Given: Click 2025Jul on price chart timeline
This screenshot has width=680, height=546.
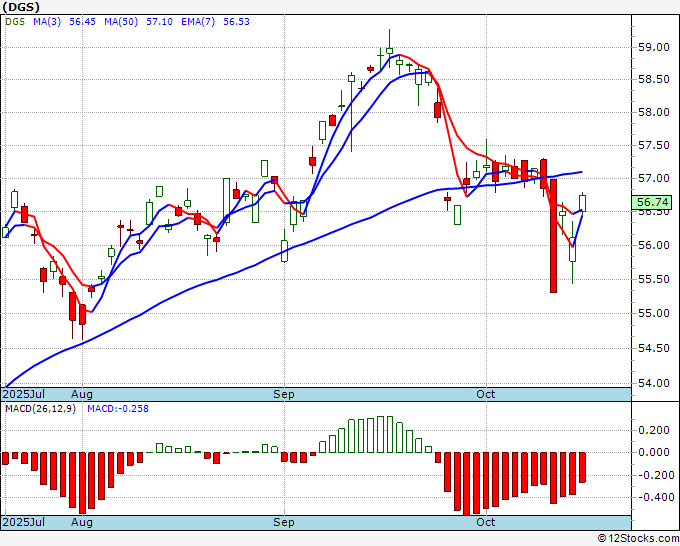Looking at the screenshot, I should pos(24,394).
